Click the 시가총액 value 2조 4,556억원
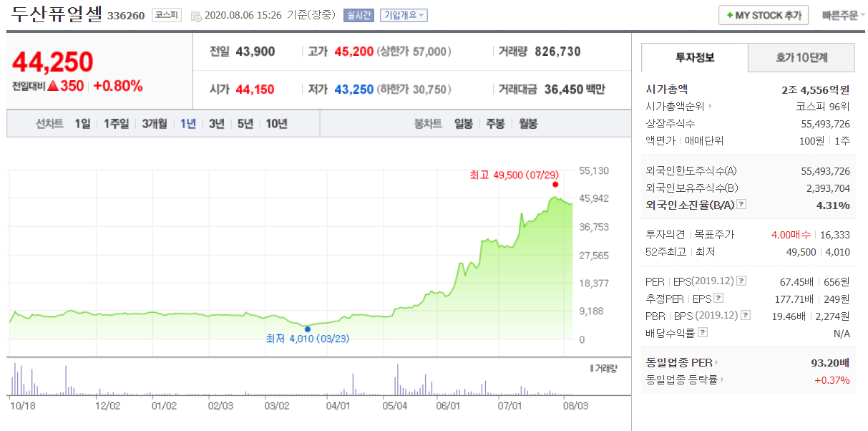 click(816, 89)
